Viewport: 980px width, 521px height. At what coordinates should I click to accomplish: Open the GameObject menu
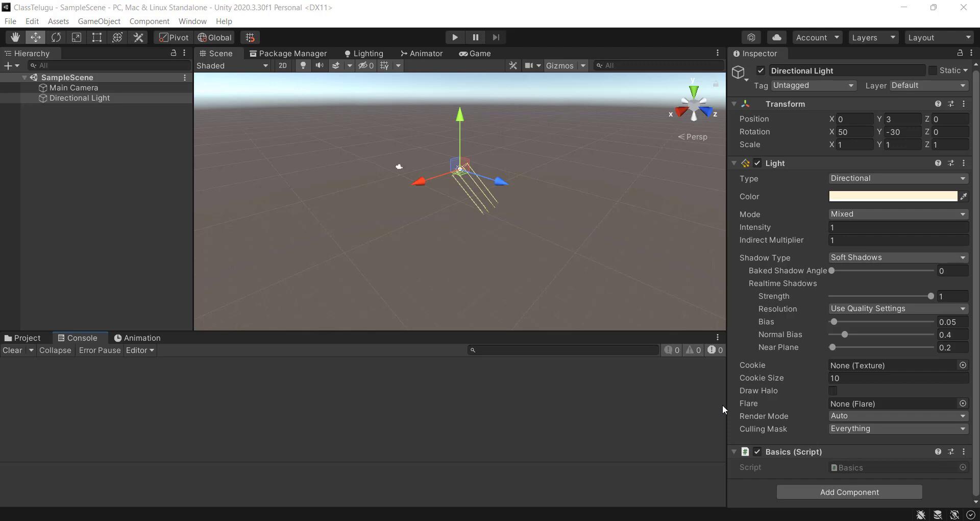(99, 21)
